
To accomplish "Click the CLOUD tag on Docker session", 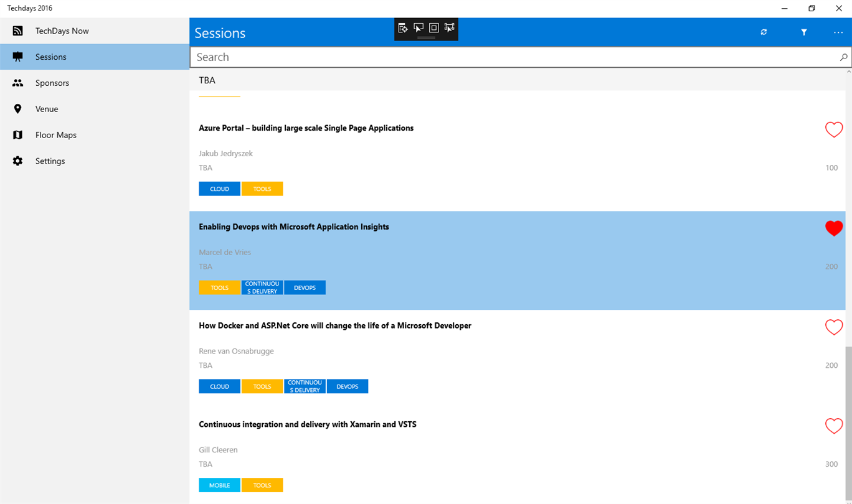I will [219, 386].
